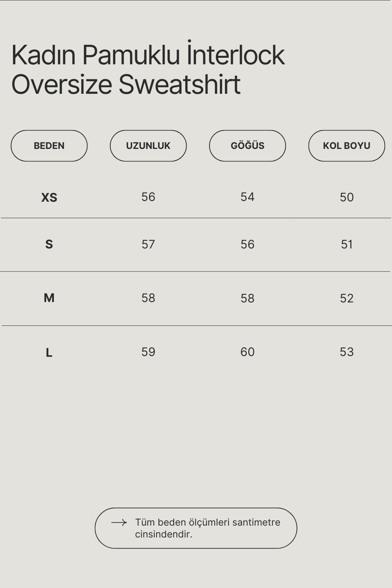Click the GÖĞÜS column header pill

pos(247,146)
